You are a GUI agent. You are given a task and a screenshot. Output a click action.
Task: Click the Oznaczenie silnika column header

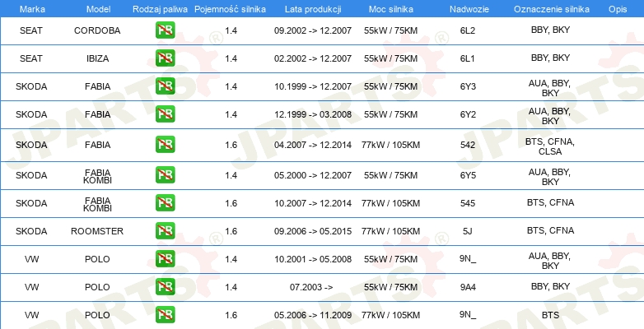552,9
